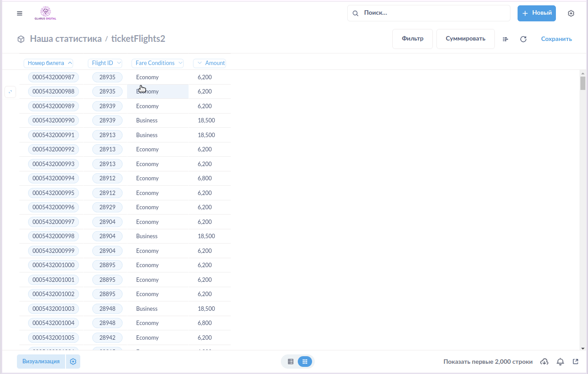Open visualization settings gear at bottom
588x374 pixels.
coord(73,362)
